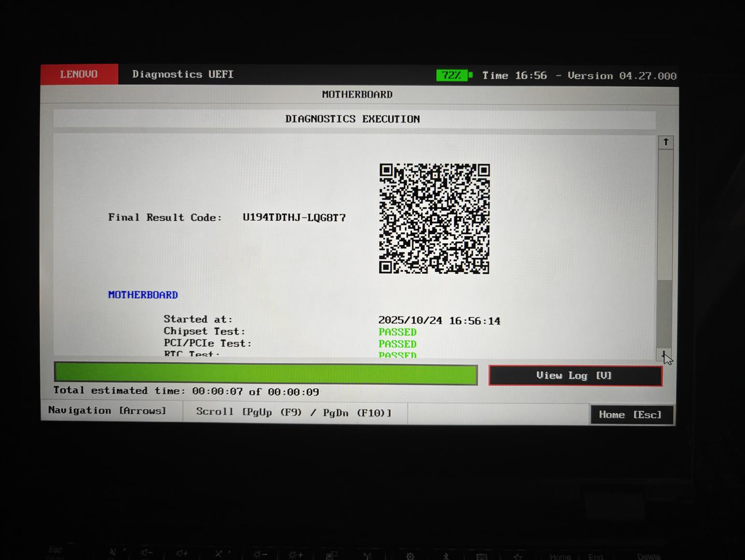The image size is (745, 560).
Task: Click the result code U194TDTHJ-LQG8T7
Action: coord(294,218)
